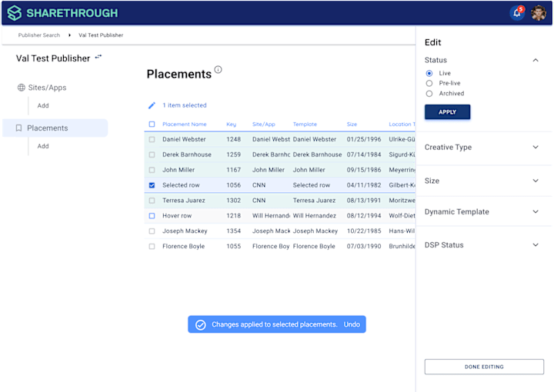This screenshot has width=554, height=392.
Task: Open the user profile avatar
Action: [x=539, y=13]
